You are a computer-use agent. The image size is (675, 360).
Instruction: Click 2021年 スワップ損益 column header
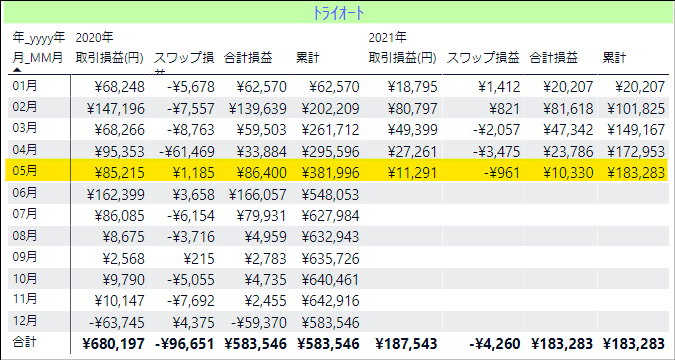click(x=483, y=58)
